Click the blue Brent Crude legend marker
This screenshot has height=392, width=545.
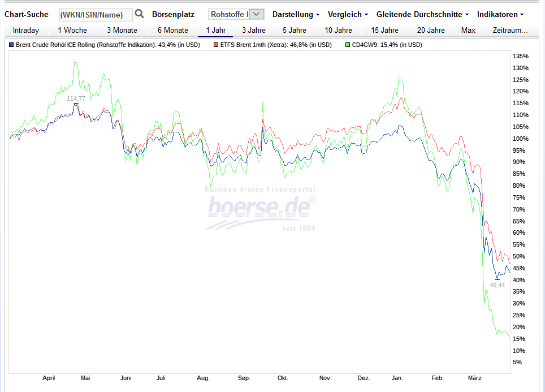point(10,44)
